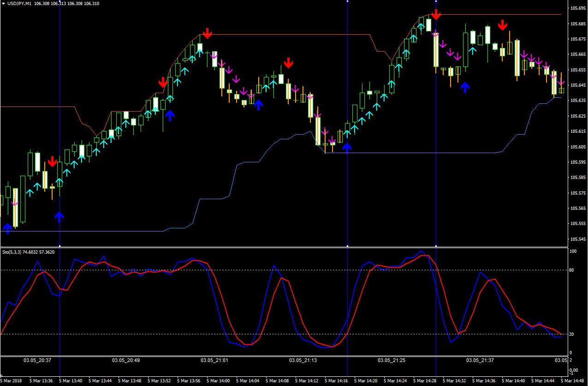The height and width of the screenshot is (386, 588).
Task: Click the USDJPY,M1 chart title
Action: (x=20, y=3)
